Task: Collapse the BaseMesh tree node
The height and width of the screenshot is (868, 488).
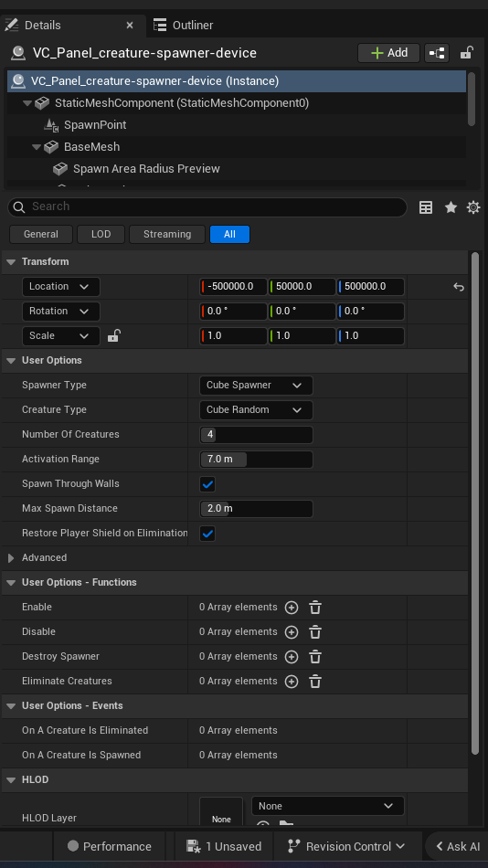Action: (37, 147)
